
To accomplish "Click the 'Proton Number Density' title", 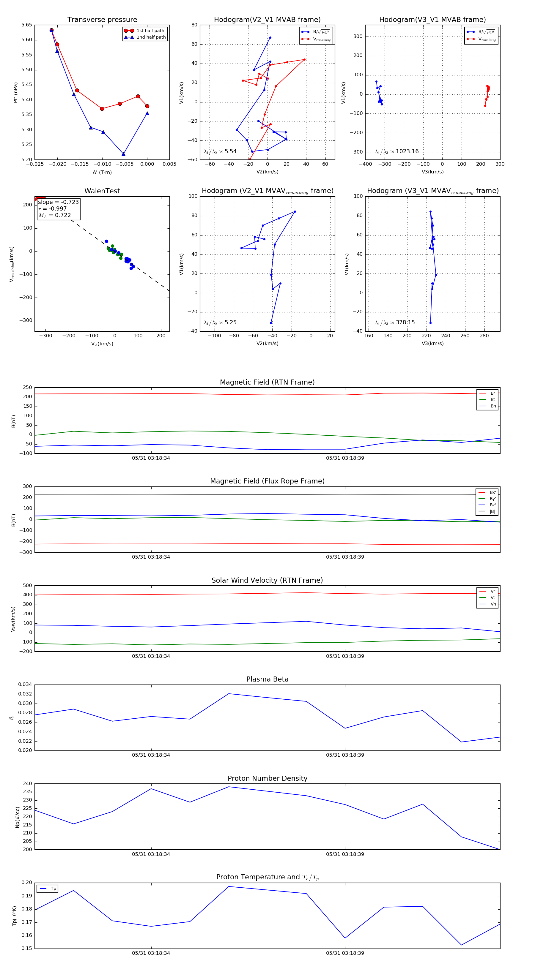I will pos(267,778).
